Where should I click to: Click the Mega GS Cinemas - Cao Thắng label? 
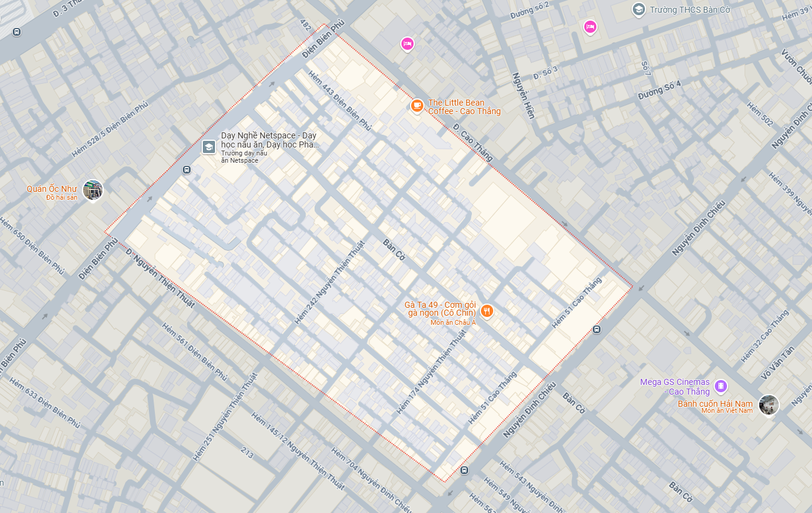[x=675, y=387]
